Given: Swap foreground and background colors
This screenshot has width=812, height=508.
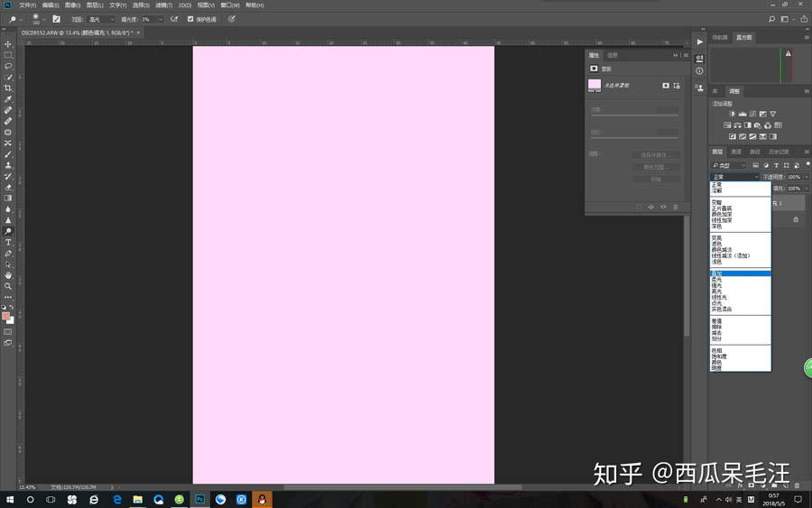Looking at the screenshot, I should (x=12, y=307).
